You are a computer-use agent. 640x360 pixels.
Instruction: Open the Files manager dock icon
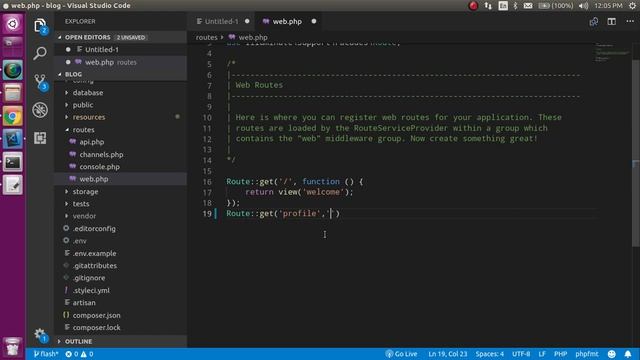click(x=13, y=93)
